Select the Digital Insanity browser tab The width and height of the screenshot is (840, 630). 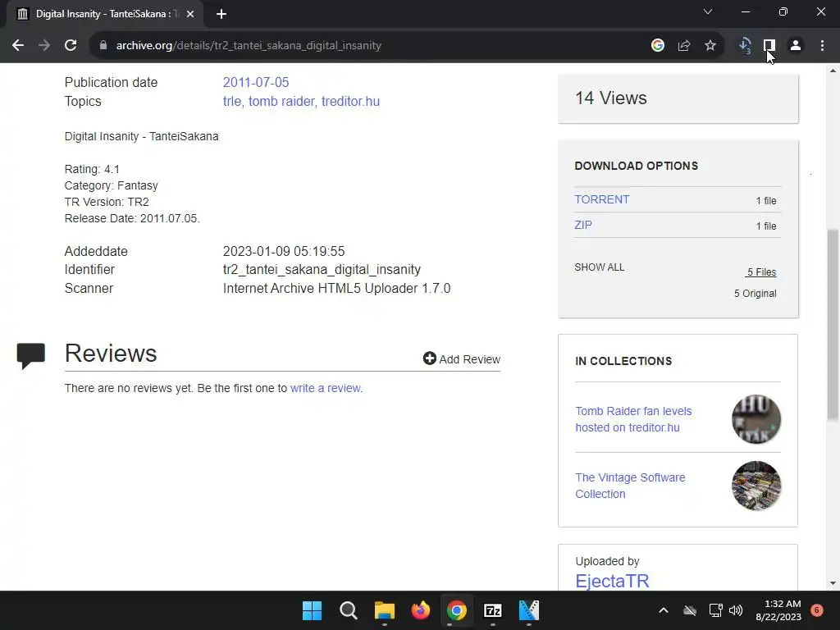(x=105, y=14)
